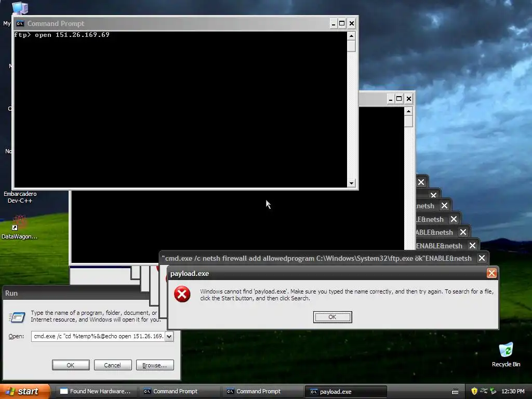Screen dimensions: 532x399
Task: Switch to first Command Prompt taskbar item
Action: pyautogui.click(x=180, y=391)
